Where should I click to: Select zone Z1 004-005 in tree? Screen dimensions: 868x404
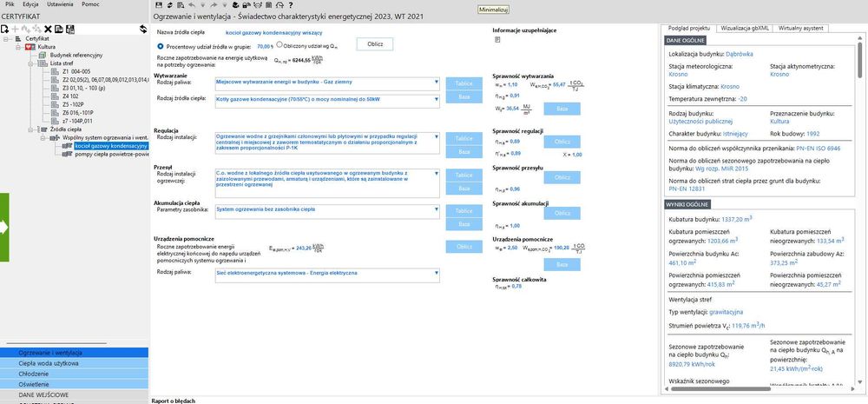[x=76, y=71]
